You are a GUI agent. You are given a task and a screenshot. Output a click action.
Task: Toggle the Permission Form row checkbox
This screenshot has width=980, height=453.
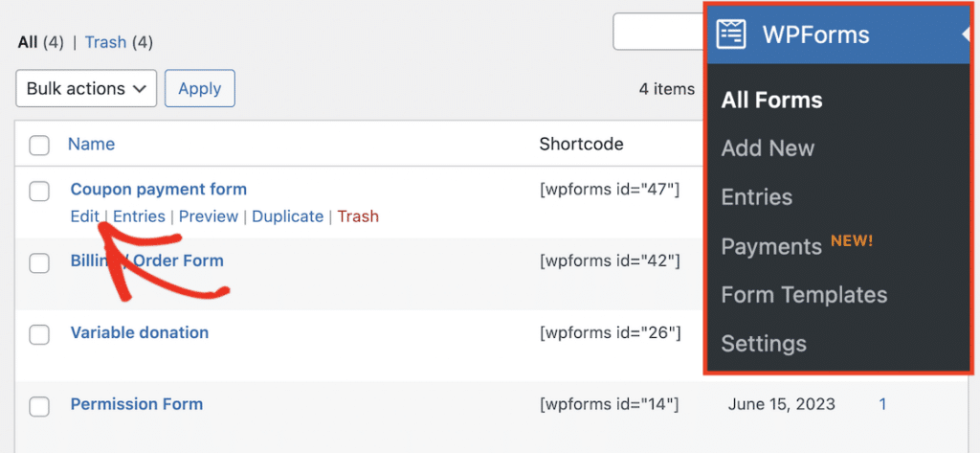[39, 406]
